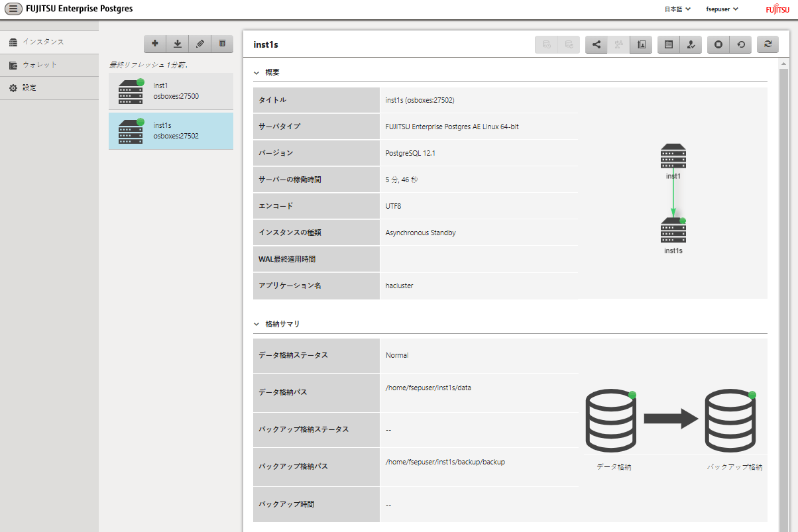798x532 pixels.
Task: Stop the instance with the stop button
Action: pos(718,44)
